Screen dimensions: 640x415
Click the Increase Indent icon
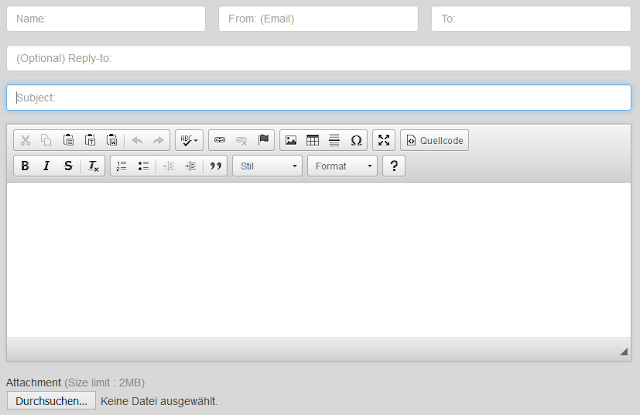191,166
